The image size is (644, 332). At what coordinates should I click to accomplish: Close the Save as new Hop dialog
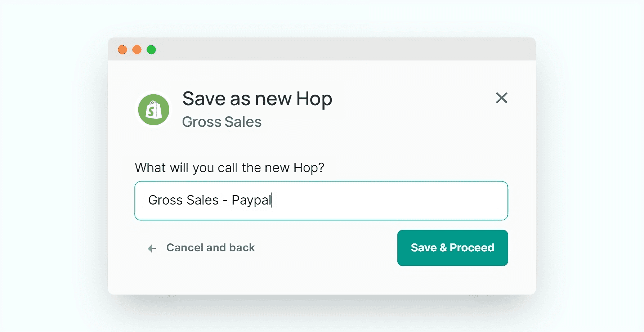[x=501, y=98]
